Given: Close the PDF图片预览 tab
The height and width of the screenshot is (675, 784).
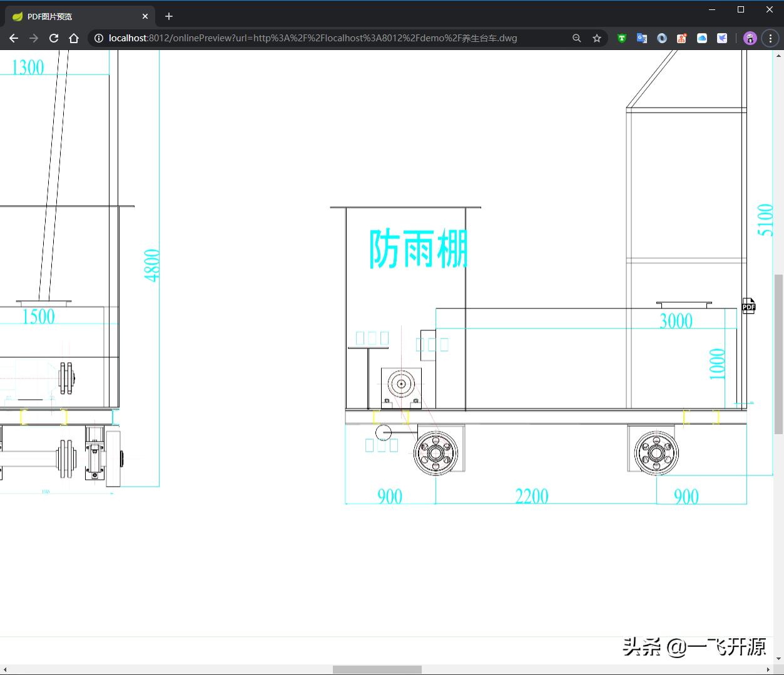Looking at the screenshot, I should pos(145,16).
